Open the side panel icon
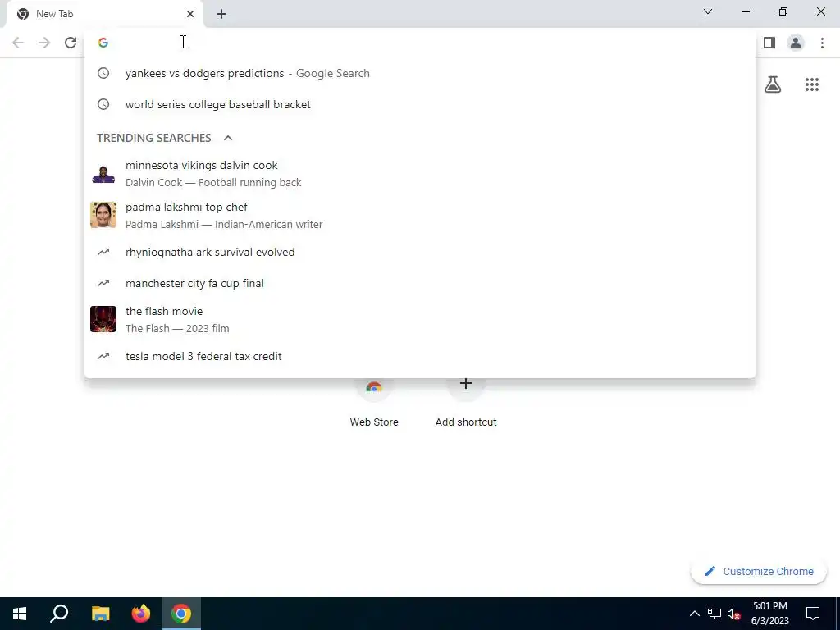This screenshot has width=840, height=630. coord(769,43)
